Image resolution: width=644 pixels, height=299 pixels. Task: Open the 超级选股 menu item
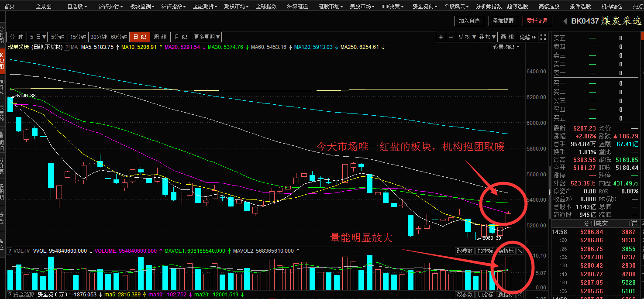pos(517,7)
